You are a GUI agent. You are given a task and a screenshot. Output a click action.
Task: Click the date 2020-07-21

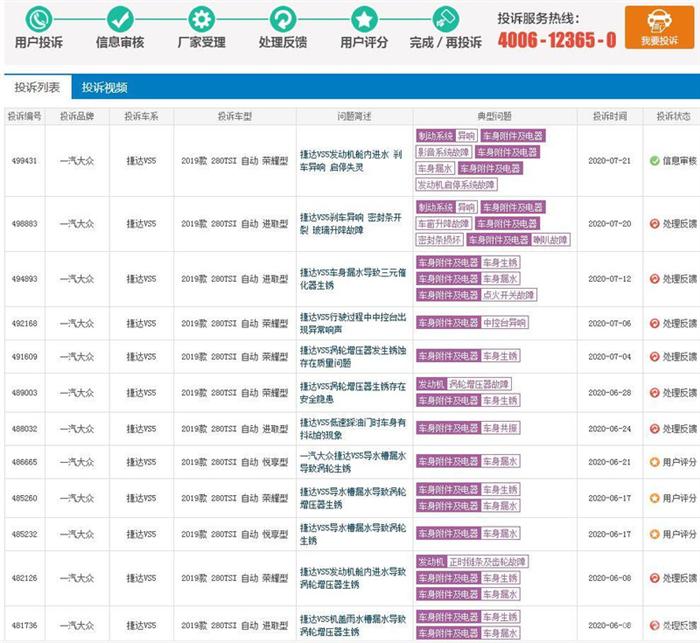[610, 161]
